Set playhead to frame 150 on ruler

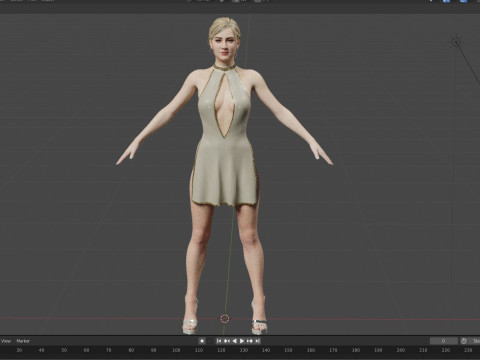pos(288,350)
